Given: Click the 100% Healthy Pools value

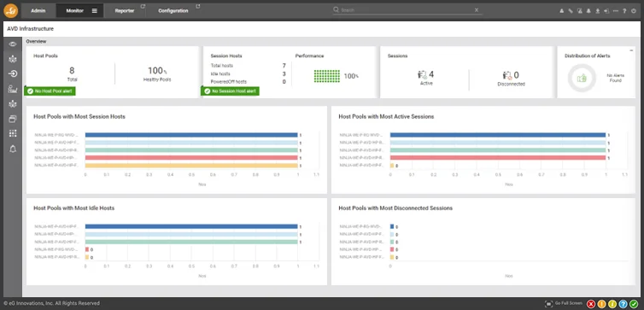Looking at the screenshot, I should pyautogui.click(x=157, y=71).
